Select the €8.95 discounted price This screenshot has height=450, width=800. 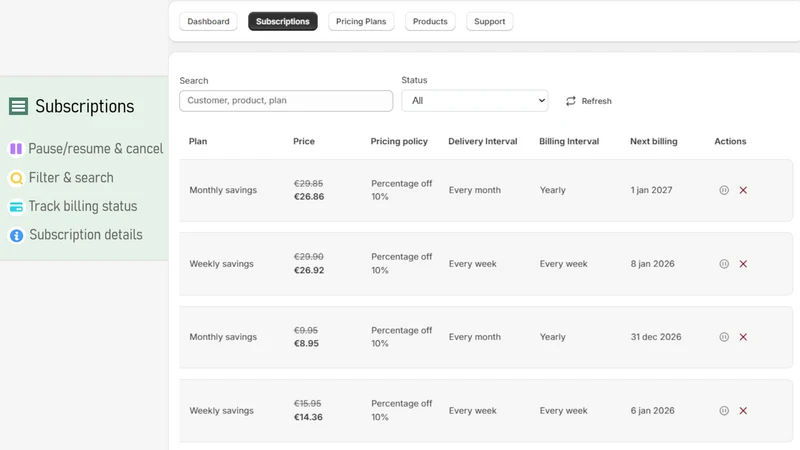pyautogui.click(x=306, y=343)
